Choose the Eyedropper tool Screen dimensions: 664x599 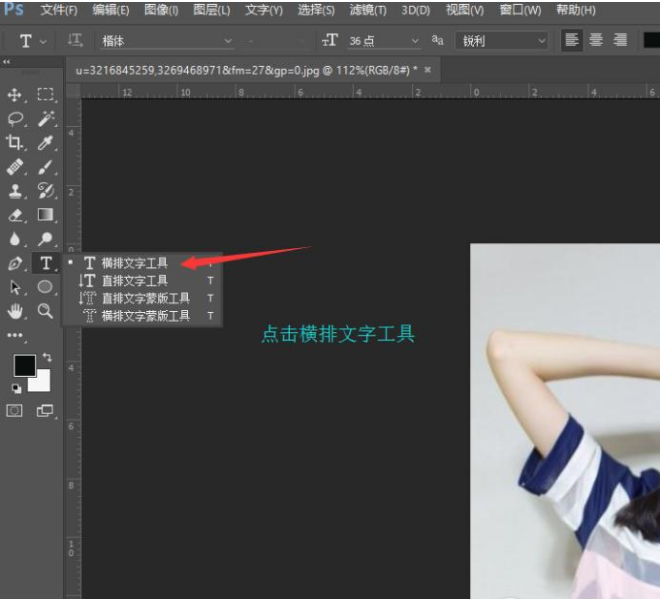(x=46, y=142)
